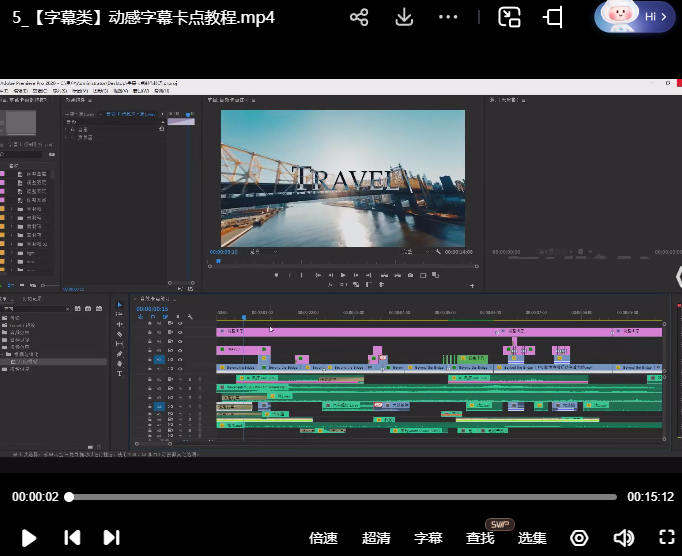The image size is (682, 556).
Task: Click the rectangle icon beside the mini-window button
Action: [x=553, y=18]
